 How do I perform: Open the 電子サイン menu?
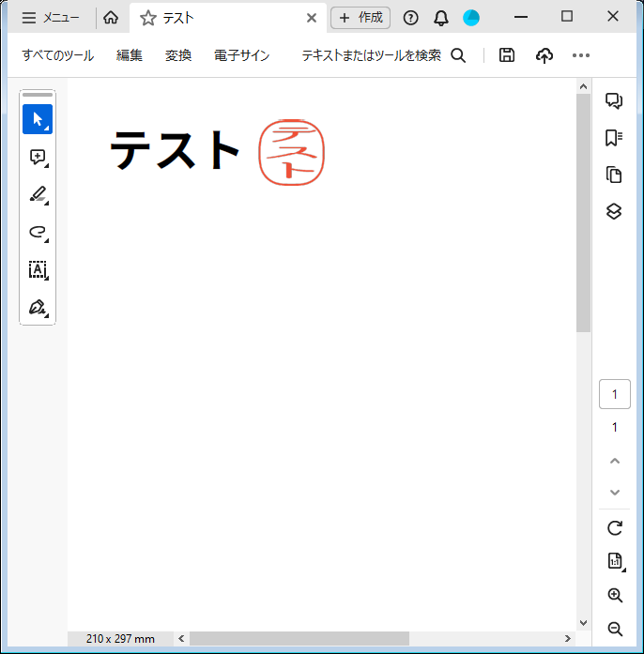pyautogui.click(x=241, y=55)
